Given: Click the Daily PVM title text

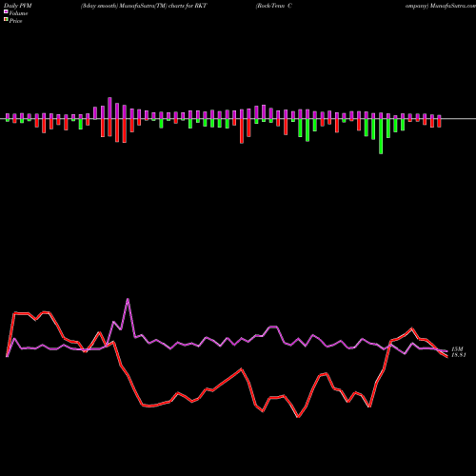Looking at the screenshot, I should (x=18, y=6).
